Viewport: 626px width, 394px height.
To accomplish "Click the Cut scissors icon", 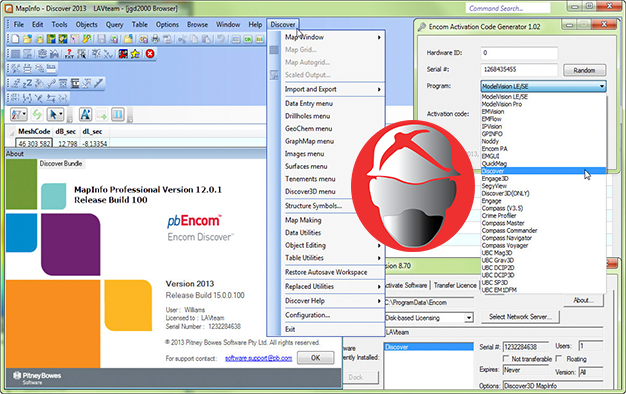I will point(182,39).
